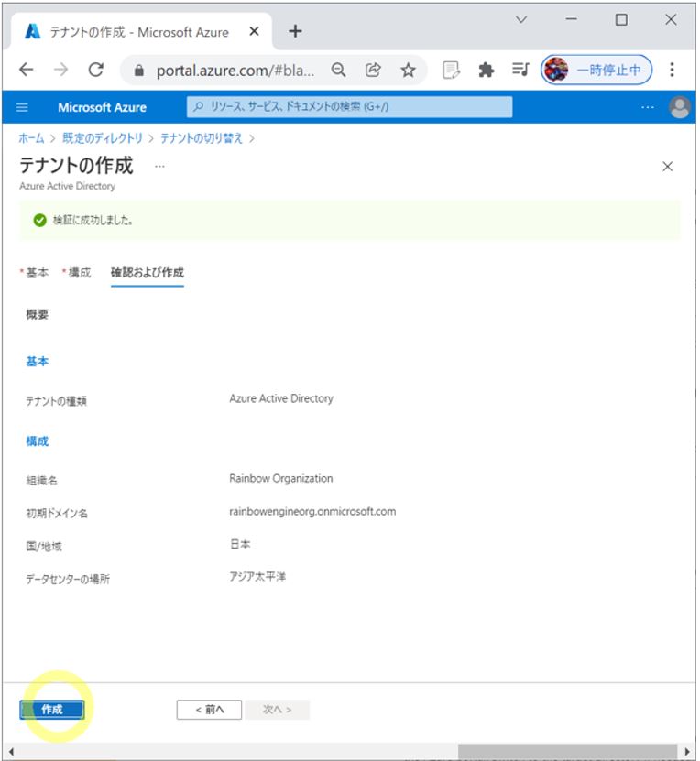
Task: Select the テナントの作成 - Microsoft Azure tab
Action: pos(139,32)
